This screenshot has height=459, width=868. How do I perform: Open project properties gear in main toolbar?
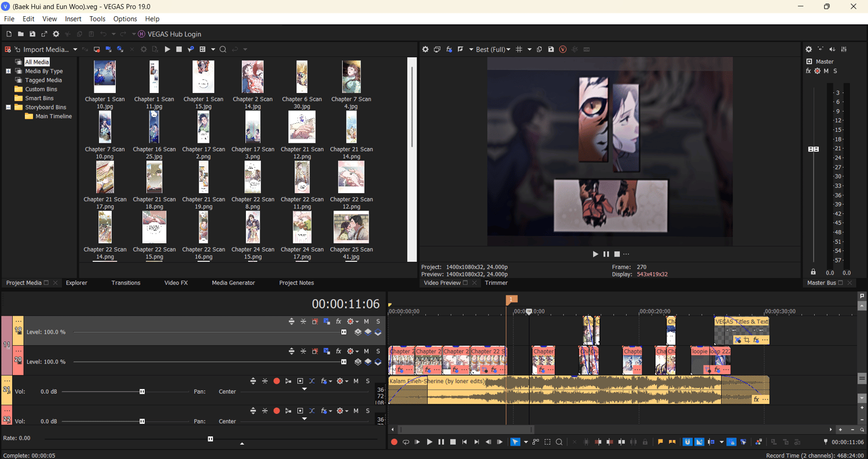56,34
